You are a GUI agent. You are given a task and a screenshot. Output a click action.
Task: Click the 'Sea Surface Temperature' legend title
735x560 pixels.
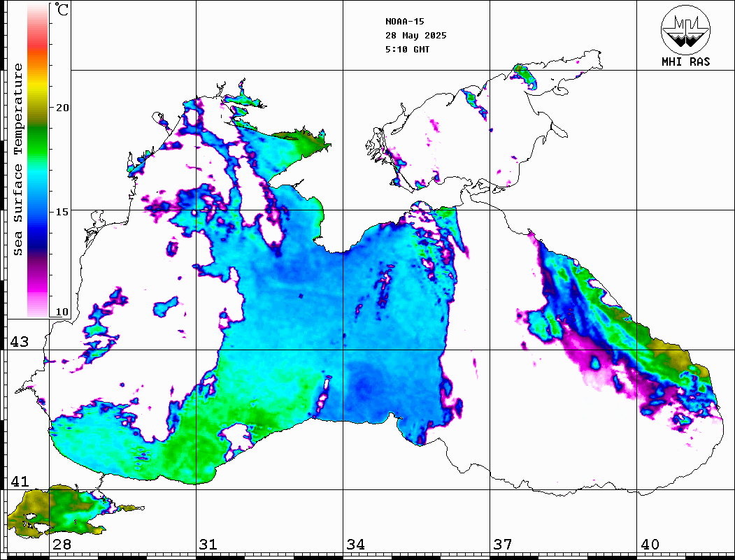click(17, 159)
